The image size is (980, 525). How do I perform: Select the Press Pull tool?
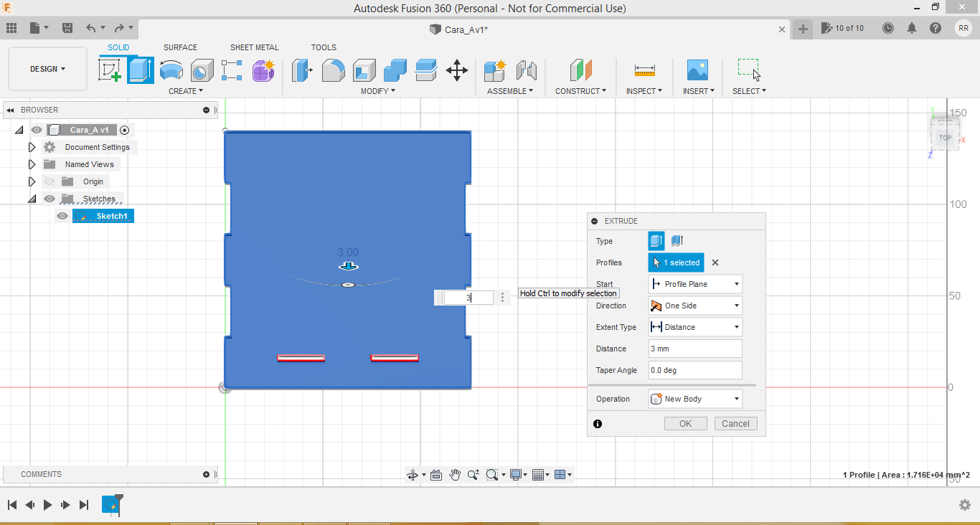302,70
